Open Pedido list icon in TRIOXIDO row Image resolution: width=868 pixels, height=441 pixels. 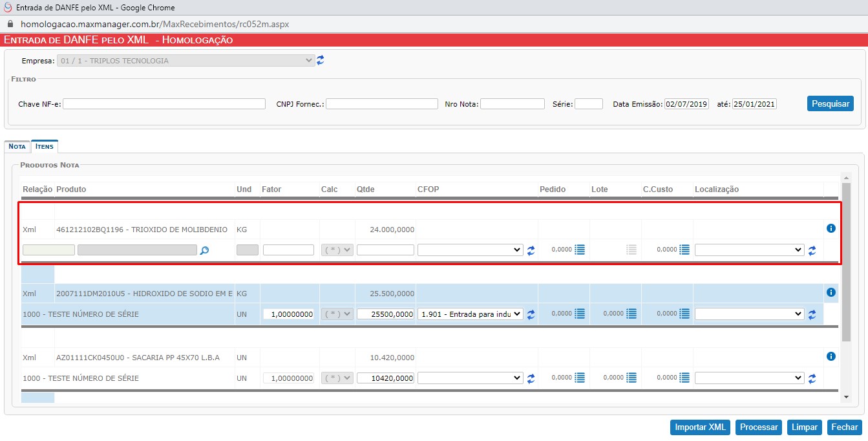pos(580,250)
